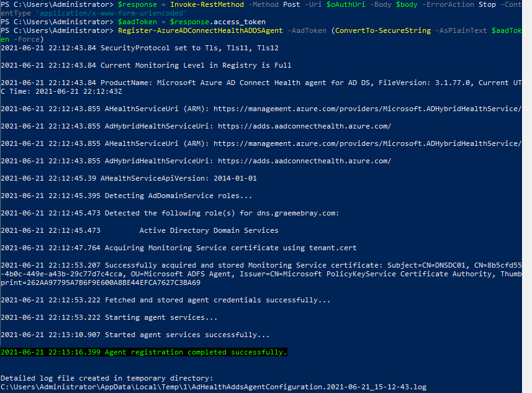Click "Successfully acquired and stored Monitoring Service certificate"
The width and height of the screenshot is (532, 393).
click(241, 265)
